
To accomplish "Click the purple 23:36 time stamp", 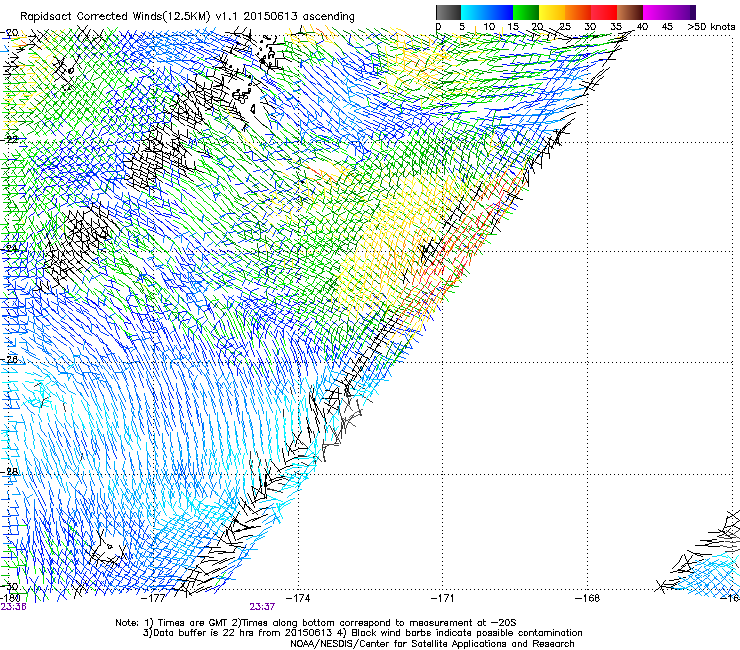I will tap(13, 607).
